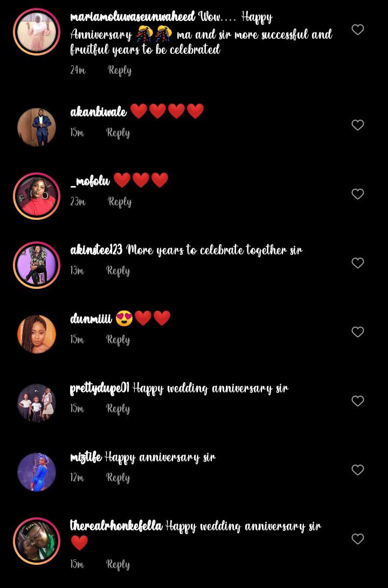Reply to akanbiwale's hearts comment
This screenshot has height=588, width=388.
(118, 133)
